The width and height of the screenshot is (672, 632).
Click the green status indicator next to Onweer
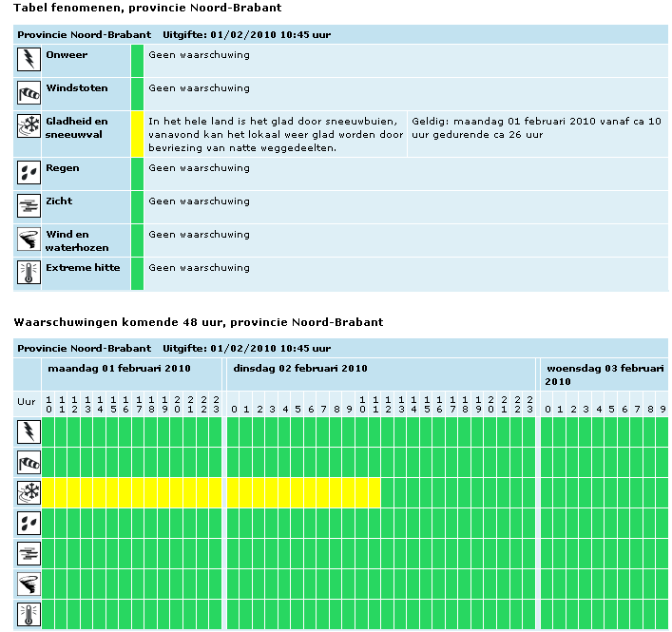(x=137, y=61)
